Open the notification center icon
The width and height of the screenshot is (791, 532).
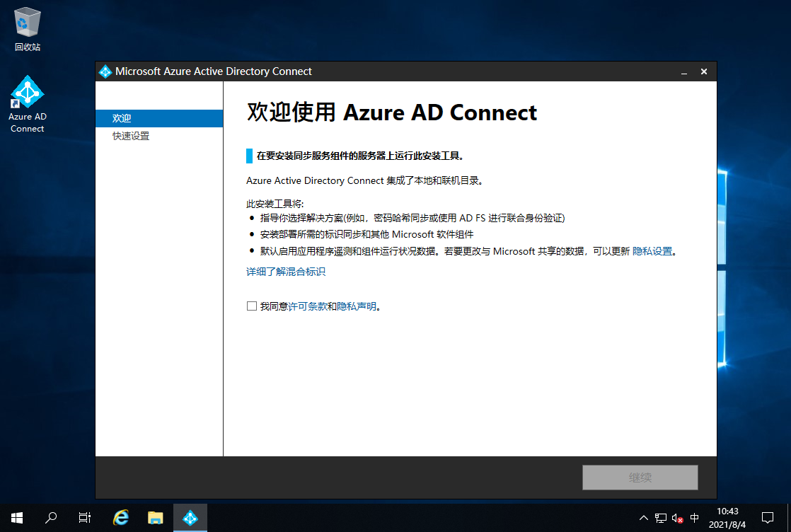pyautogui.click(x=767, y=517)
